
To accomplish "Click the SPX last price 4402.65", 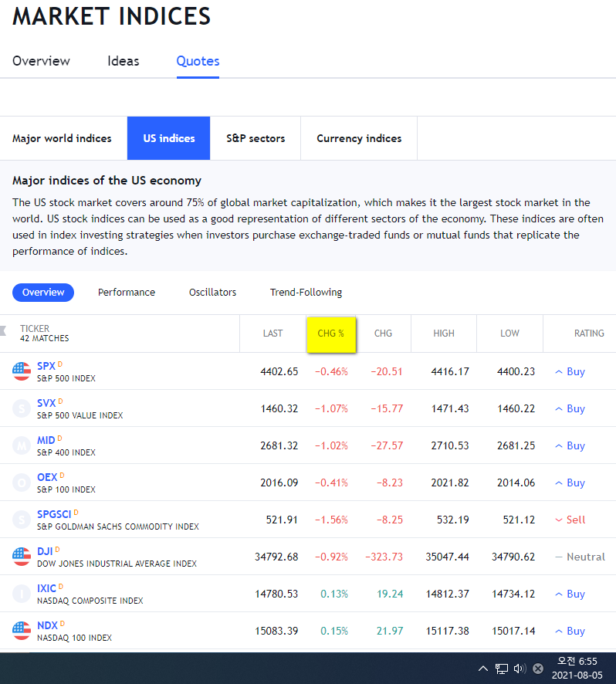I will click(279, 371).
